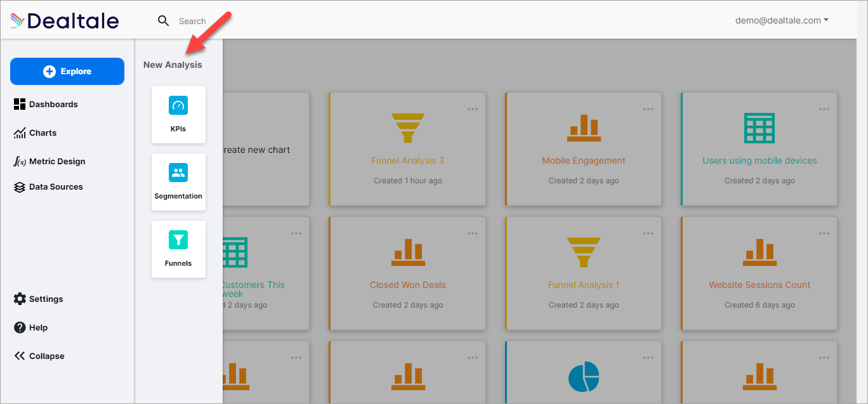Image resolution: width=868 pixels, height=404 pixels.
Task: Click the Help question mark icon
Action: click(20, 327)
